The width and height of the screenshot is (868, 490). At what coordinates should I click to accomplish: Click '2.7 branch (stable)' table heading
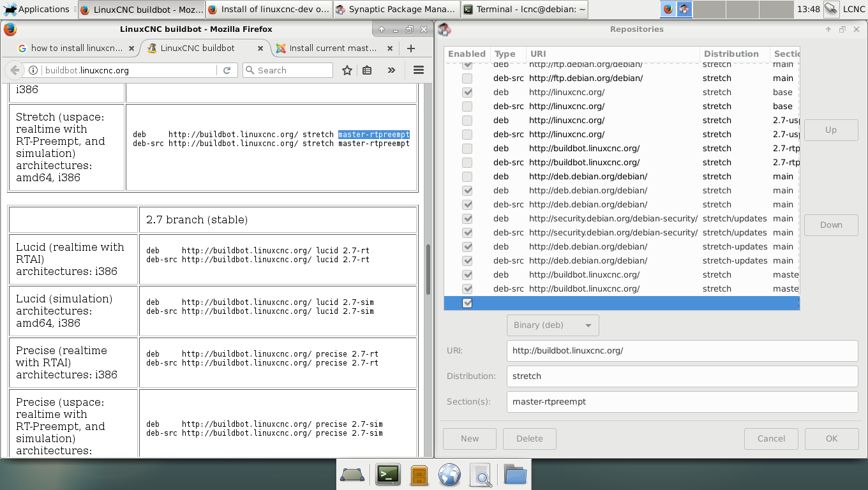[x=197, y=219]
